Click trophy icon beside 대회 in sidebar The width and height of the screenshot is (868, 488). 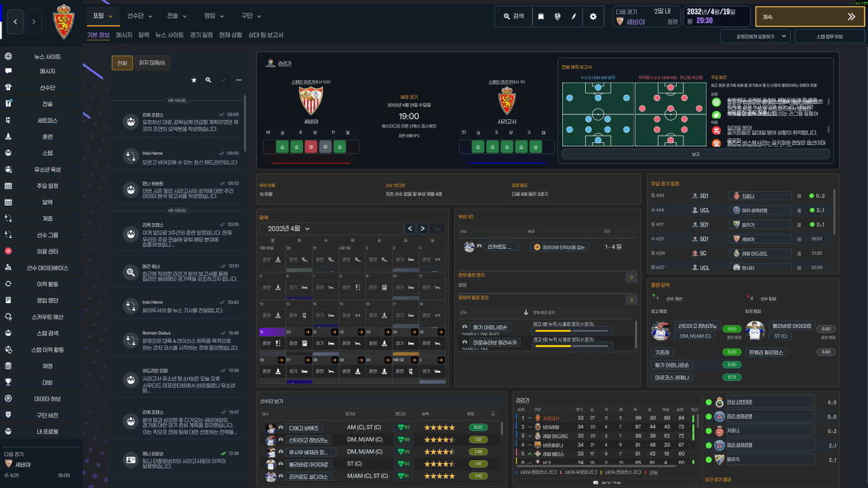point(8,382)
